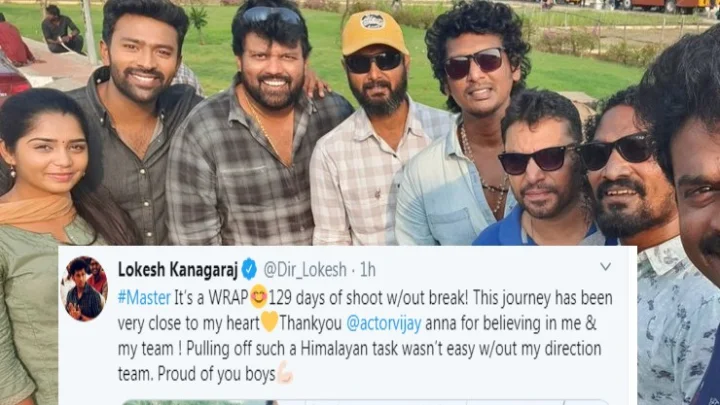Viewport: 720px width, 405px height.
Task: Click the yellow heart emoji
Action: pos(270,322)
